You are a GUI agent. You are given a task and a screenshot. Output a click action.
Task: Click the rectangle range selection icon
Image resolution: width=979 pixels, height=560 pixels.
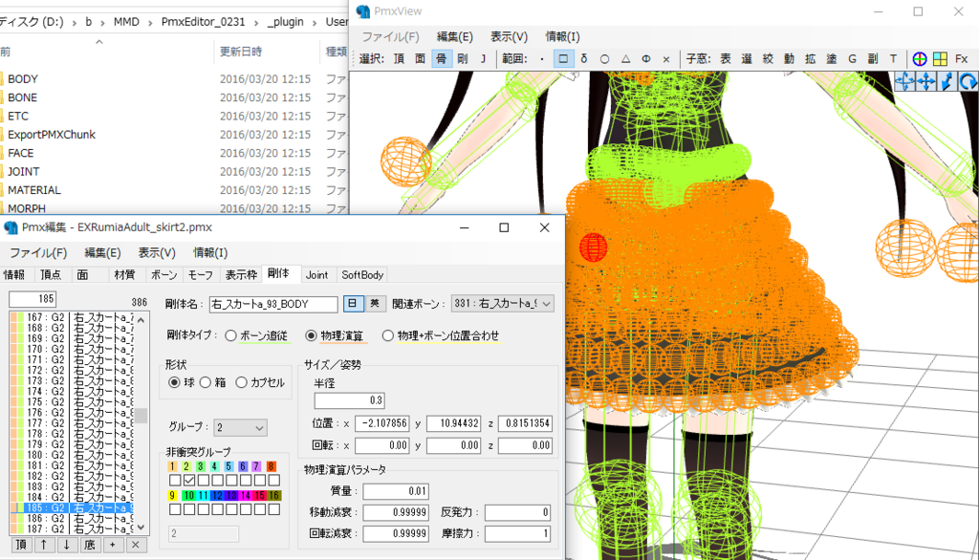(563, 58)
